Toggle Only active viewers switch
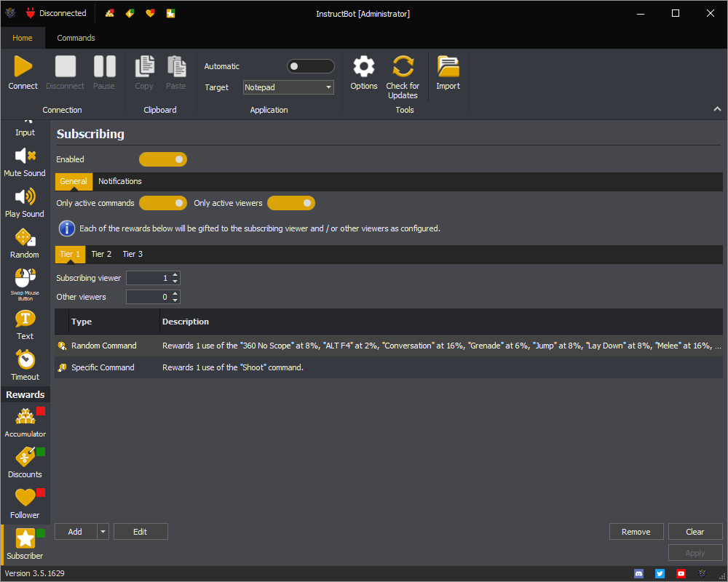Screen dimensions: 728x582 pyautogui.click(x=291, y=203)
